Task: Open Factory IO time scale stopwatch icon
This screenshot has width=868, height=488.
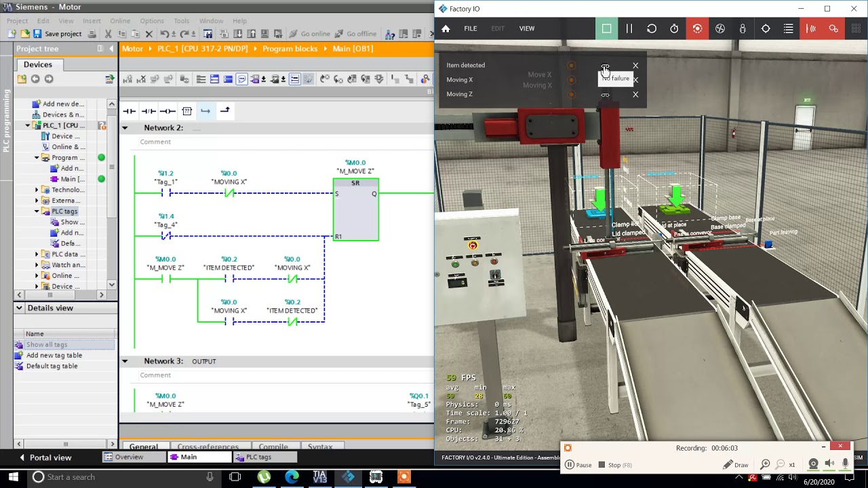Action: tap(674, 28)
